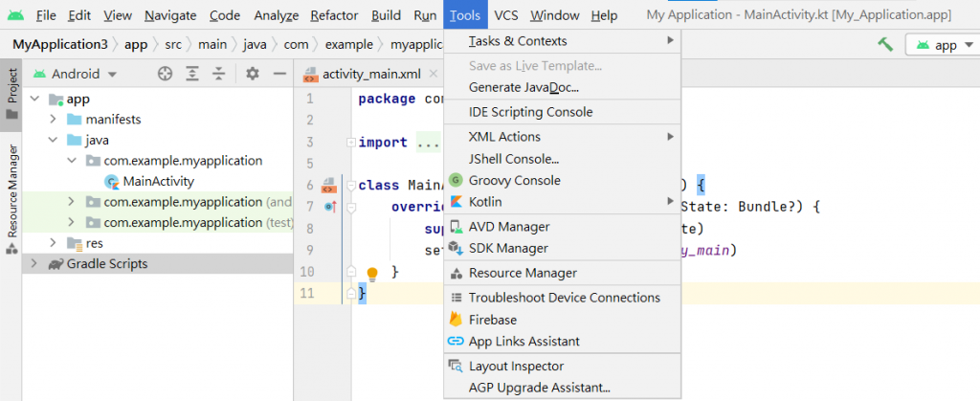This screenshot has height=401, width=980.
Task: Open the Help menu
Action: pyautogui.click(x=605, y=15)
